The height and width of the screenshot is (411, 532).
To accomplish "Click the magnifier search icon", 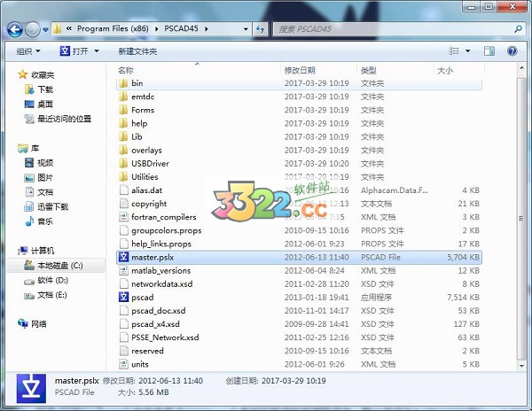I will click(518, 29).
